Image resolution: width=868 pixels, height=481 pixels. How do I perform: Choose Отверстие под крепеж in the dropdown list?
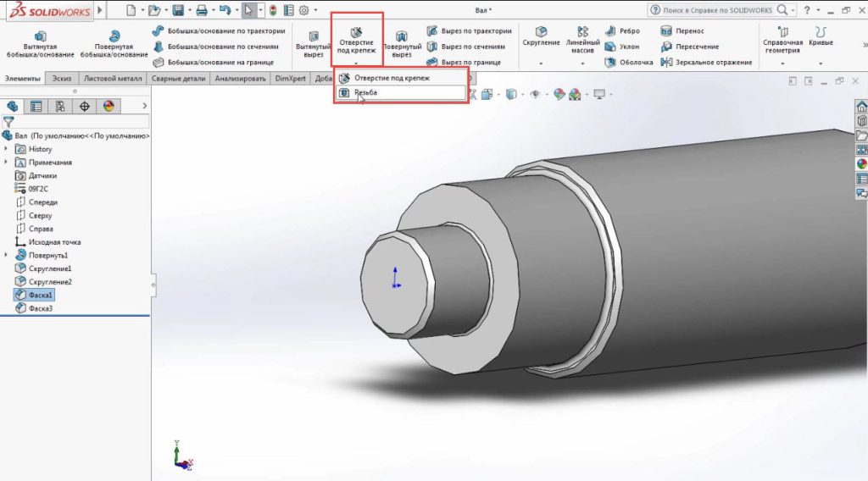pyautogui.click(x=401, y=78)
